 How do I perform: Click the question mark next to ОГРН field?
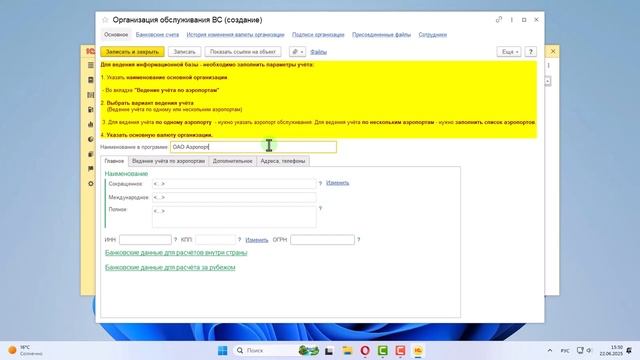point(358,240)
